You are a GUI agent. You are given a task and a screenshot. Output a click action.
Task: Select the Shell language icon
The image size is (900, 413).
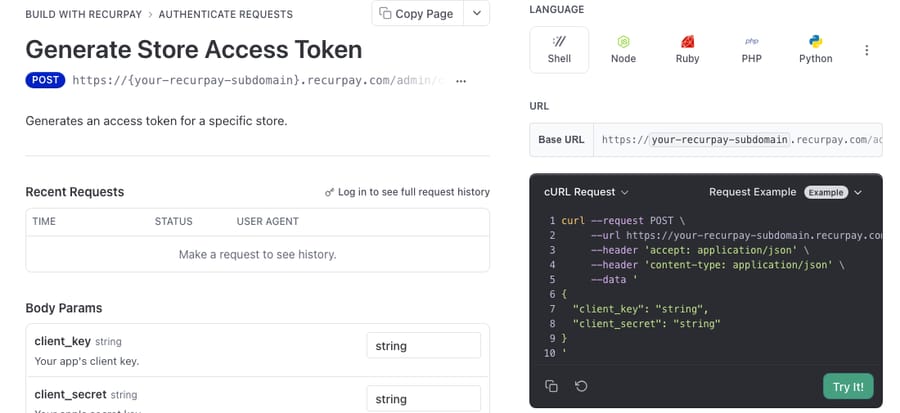pos(559,50)
